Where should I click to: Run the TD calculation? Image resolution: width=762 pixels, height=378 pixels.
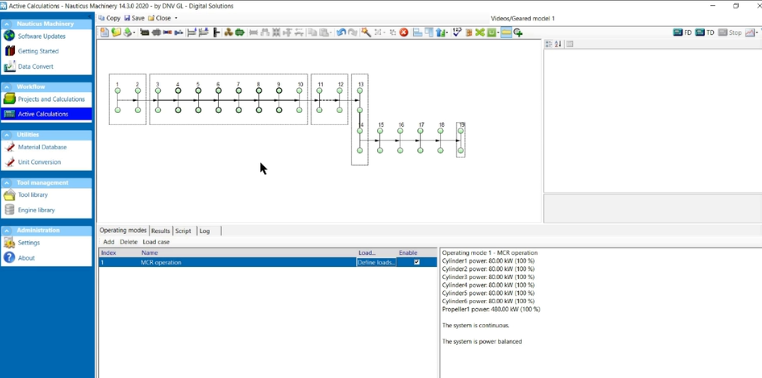coord(705,33)
